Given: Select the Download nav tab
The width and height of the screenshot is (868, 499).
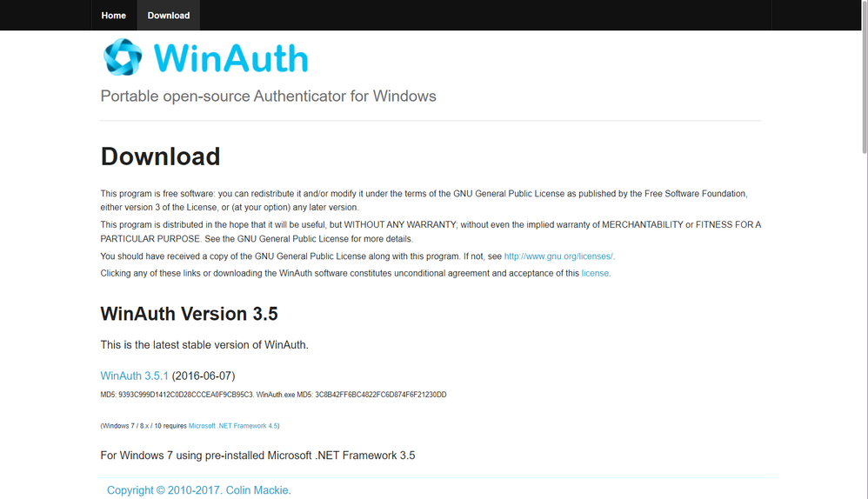Looking at the screenshot, I should [168, 16].
